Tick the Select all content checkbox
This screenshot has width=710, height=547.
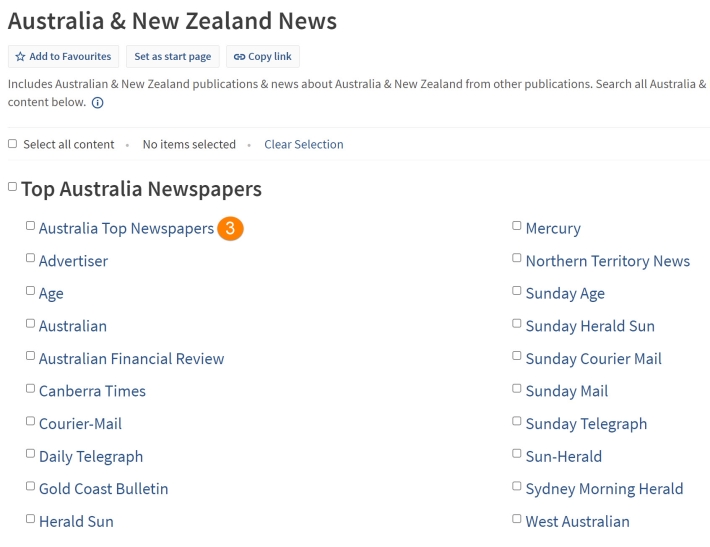(13, 144)
